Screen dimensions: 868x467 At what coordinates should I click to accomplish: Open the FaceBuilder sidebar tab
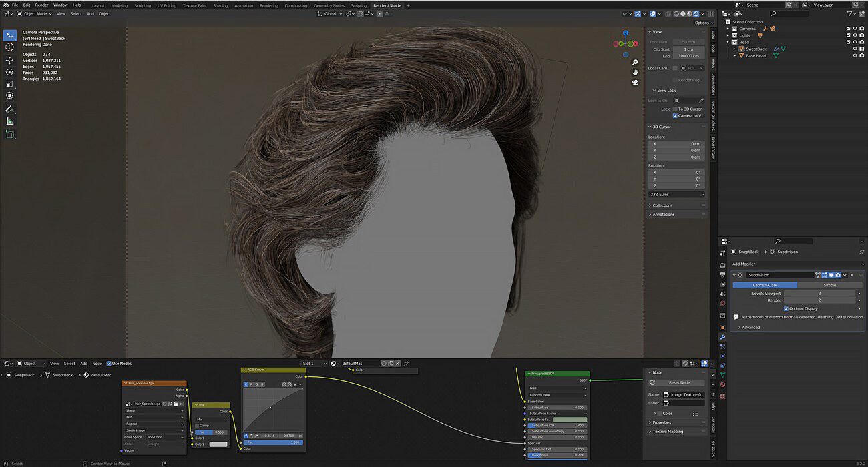[x=713, y=85]
